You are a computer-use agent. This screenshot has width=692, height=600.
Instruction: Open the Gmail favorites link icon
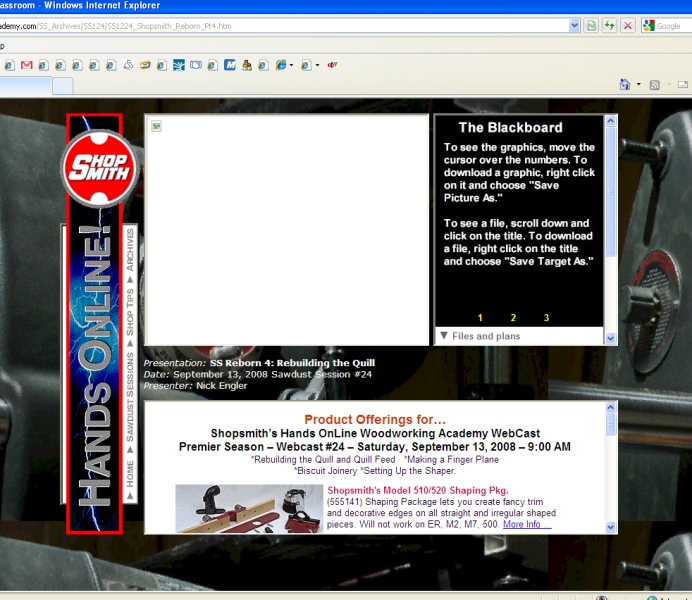coord(26,65)
